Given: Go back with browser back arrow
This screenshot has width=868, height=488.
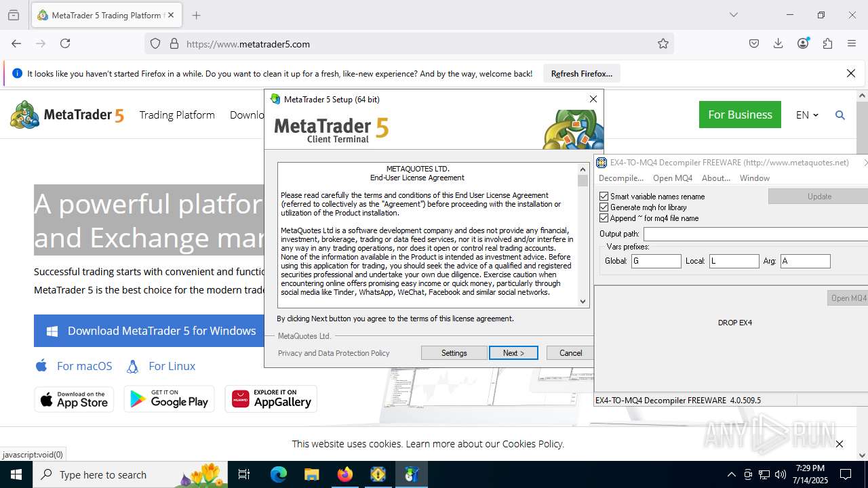Looking at the screenshot, I should [16, 43].
